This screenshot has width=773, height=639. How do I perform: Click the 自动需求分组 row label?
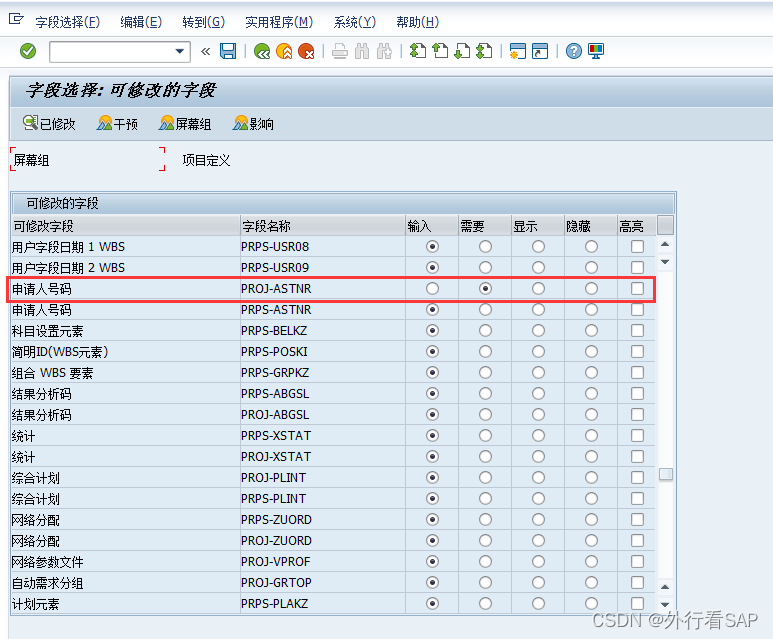click(47, 583)
